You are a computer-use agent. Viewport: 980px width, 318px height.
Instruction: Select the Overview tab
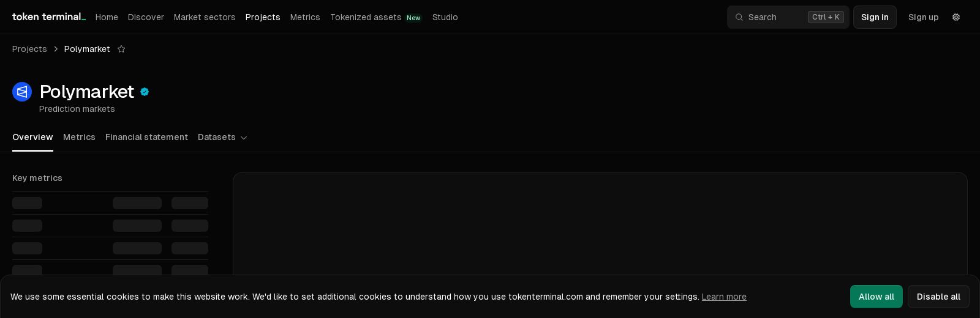pos(32,137)
